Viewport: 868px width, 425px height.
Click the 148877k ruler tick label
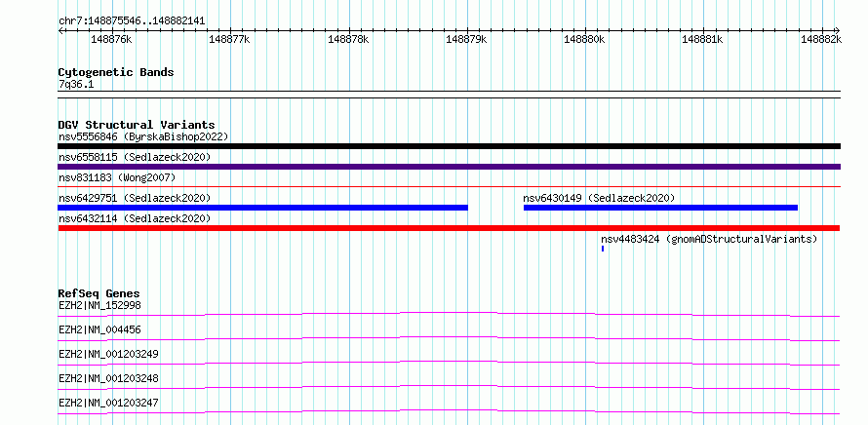(x=230, y=39)
